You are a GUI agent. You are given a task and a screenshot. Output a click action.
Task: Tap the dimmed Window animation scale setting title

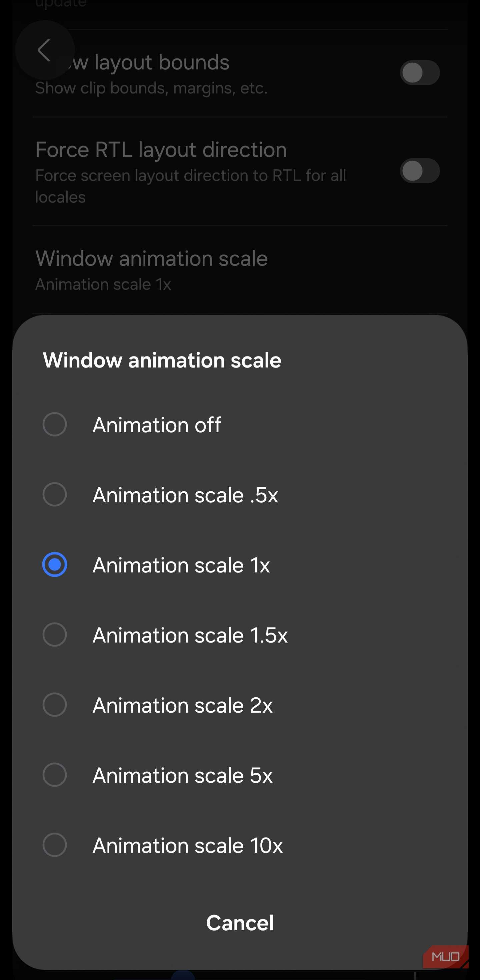pos(151,259)
